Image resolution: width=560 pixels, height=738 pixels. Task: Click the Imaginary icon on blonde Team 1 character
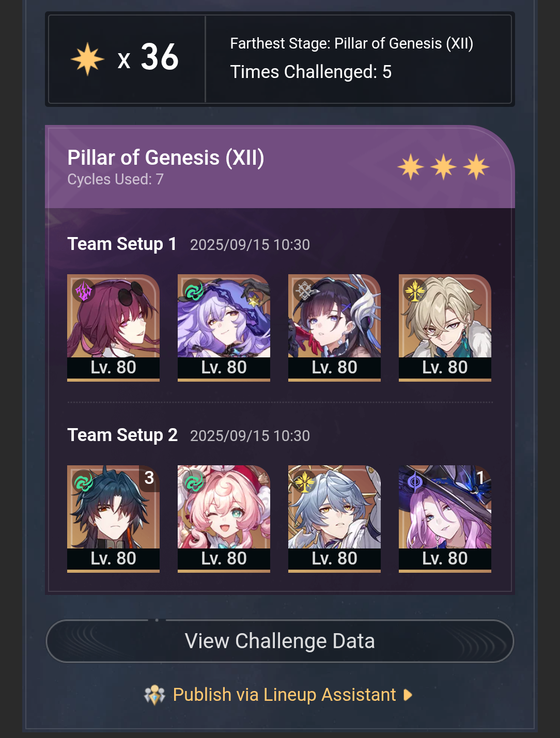(415, 291)
